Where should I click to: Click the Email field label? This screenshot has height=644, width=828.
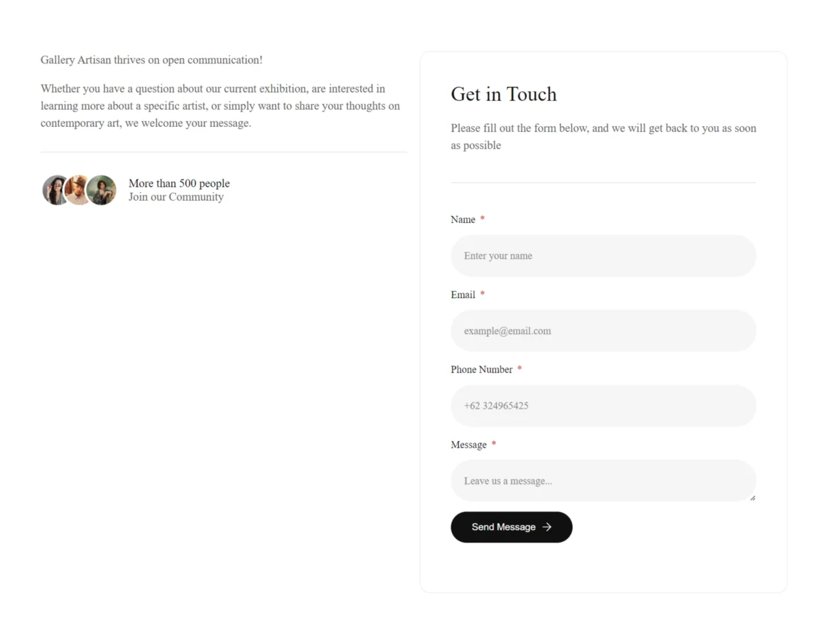tap(463, 295)
